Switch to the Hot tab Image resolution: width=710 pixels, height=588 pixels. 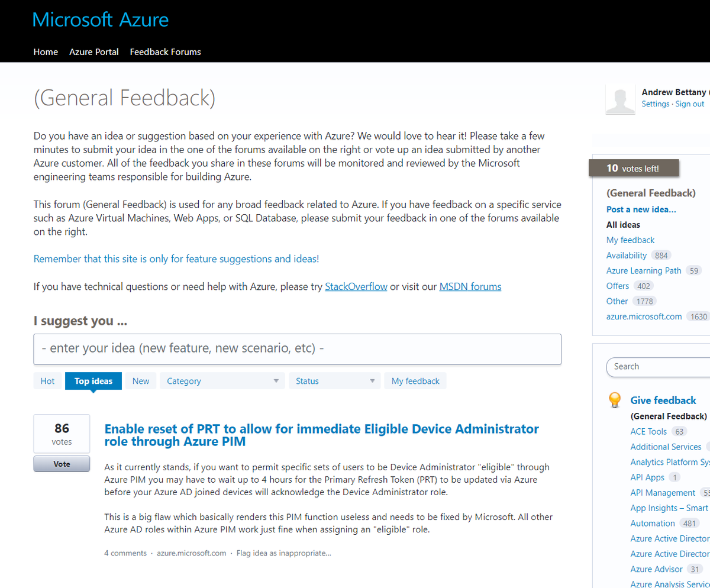click(x=48, y=381)
